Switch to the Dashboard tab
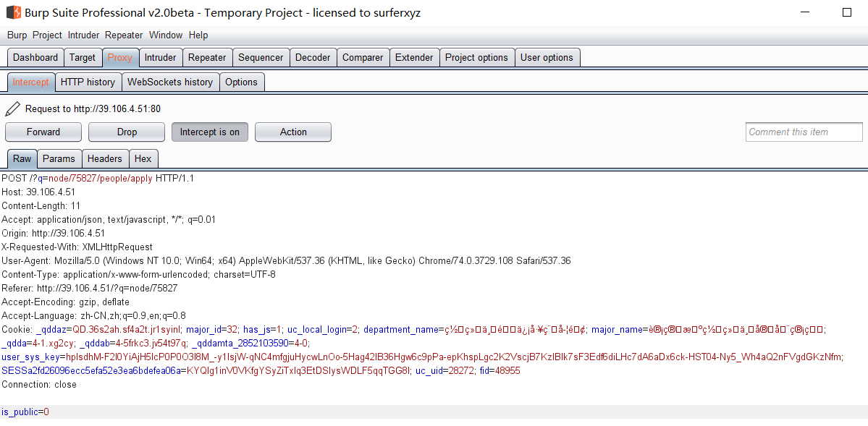The width and height of the screenshot is (868, 426). (x=35, y=58)
